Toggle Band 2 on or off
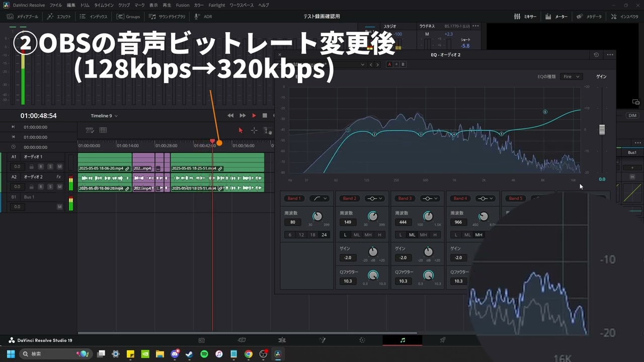 tap(349, 199)
